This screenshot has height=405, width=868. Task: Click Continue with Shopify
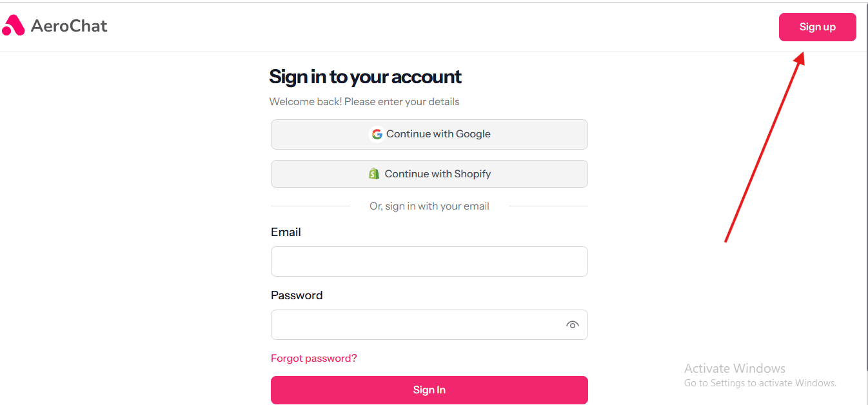(429, 173)
